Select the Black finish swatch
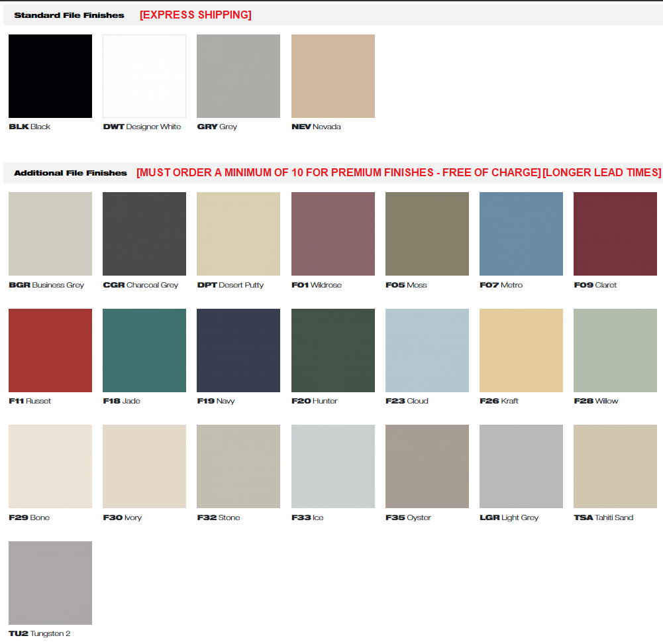 pos(50,76)
